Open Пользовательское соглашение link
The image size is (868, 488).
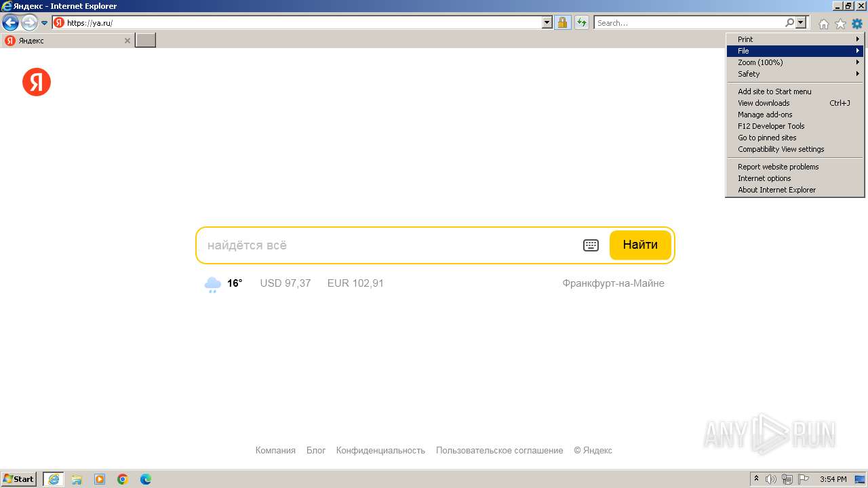point(499,450)
